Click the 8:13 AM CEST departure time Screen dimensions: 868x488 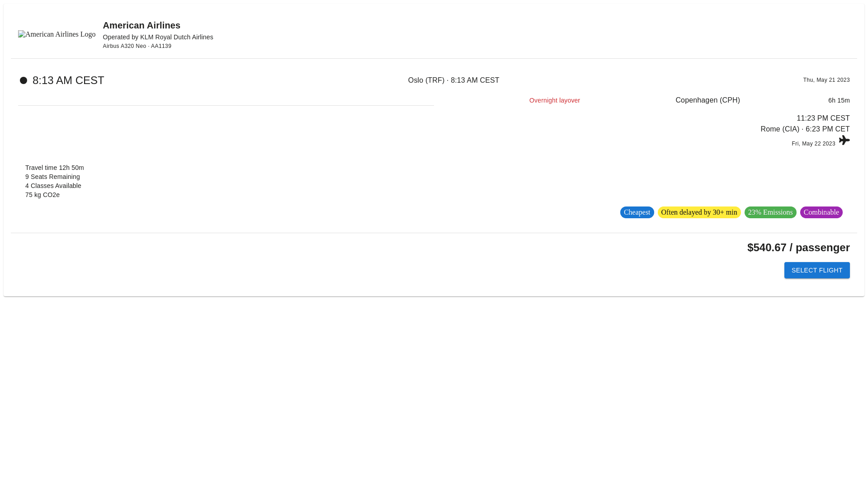click(68, 80)
